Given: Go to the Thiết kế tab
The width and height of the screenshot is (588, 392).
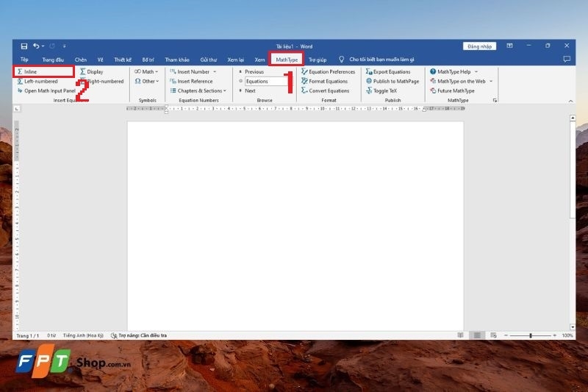Looking at the screenshot, I should 123,60.
